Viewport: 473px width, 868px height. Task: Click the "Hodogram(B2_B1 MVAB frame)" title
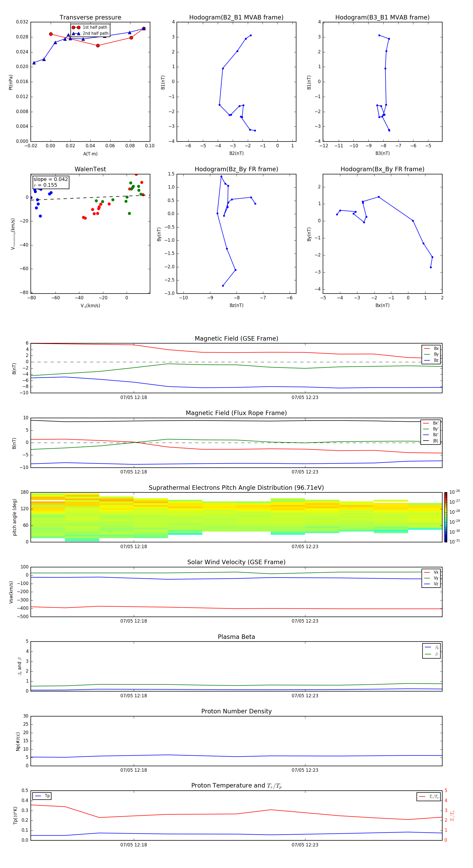(236, 17)
